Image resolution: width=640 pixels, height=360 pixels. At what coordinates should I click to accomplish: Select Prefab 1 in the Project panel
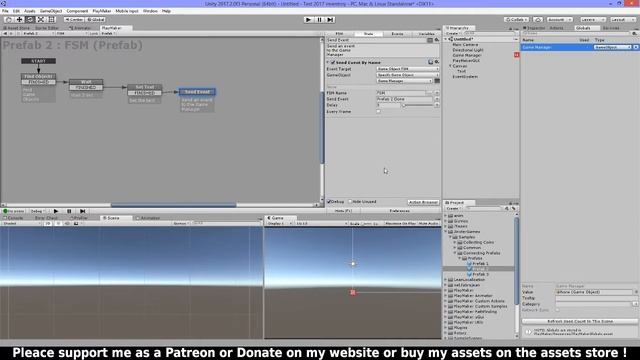(x=480, y=264)
